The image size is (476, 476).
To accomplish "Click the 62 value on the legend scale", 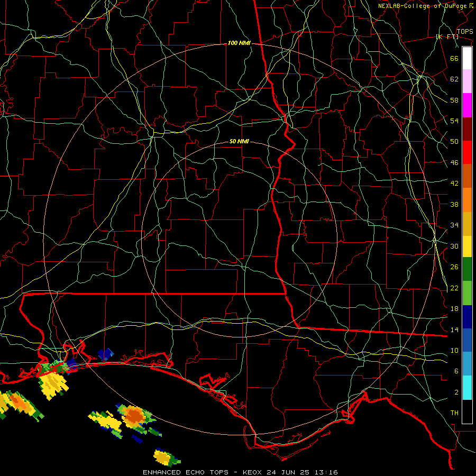I will [x=454, y=79].
